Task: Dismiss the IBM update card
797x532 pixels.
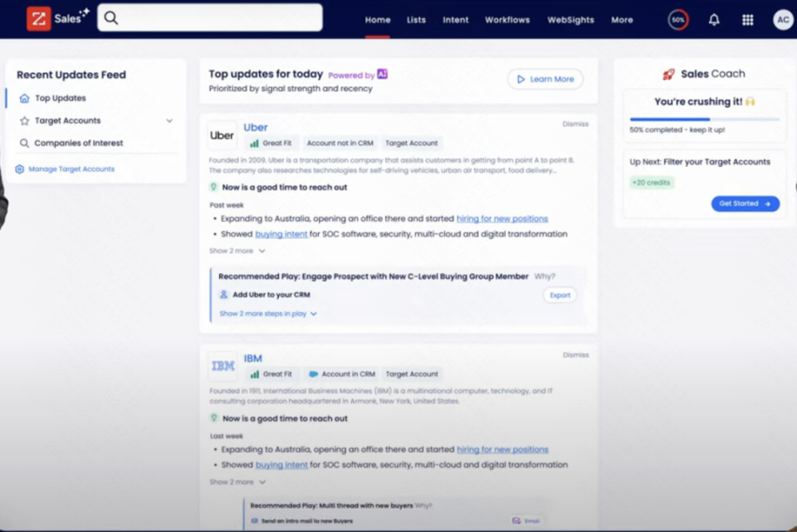Action: (575, 355)
